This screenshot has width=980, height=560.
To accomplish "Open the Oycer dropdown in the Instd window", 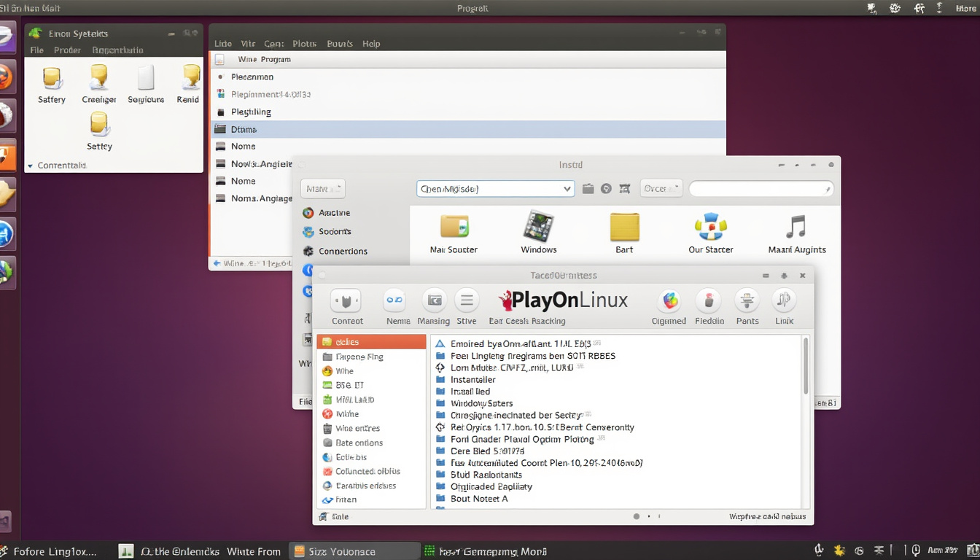I will pos(661,189).
